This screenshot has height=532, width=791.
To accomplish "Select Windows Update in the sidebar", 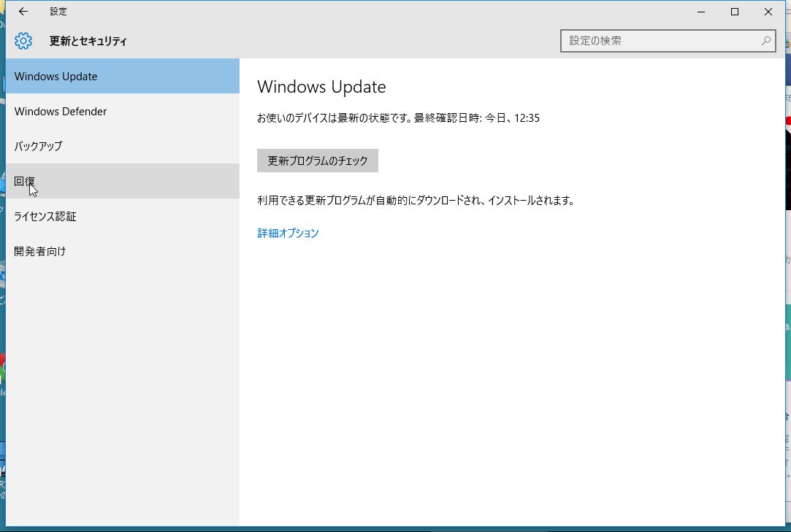I will point(123,76).
